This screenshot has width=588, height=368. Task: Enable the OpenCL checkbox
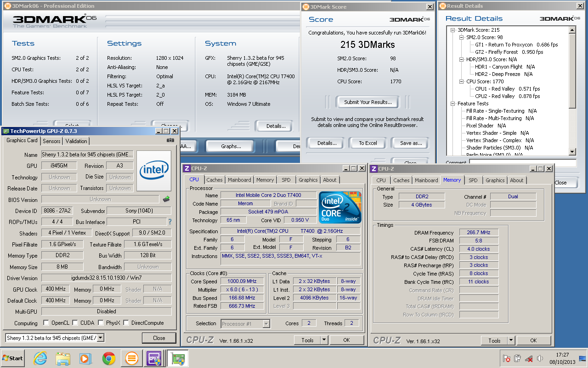[x=46, y=322]
